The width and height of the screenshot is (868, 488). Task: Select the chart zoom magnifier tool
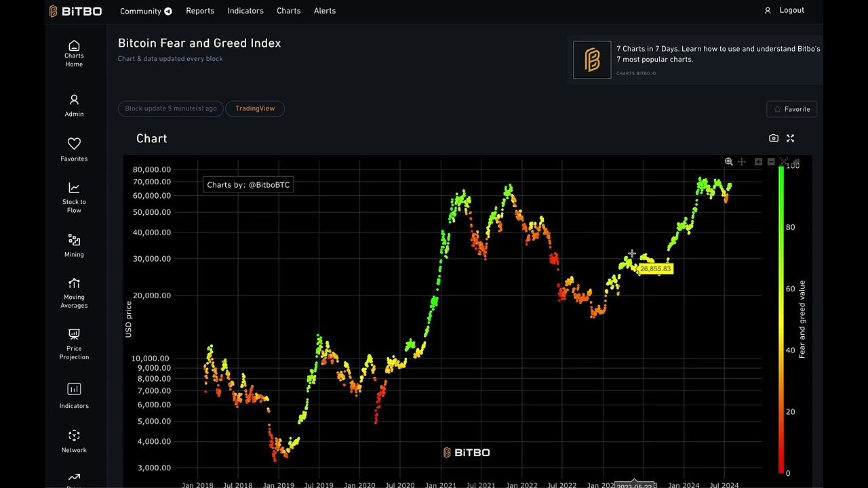(x=729, y=161)
